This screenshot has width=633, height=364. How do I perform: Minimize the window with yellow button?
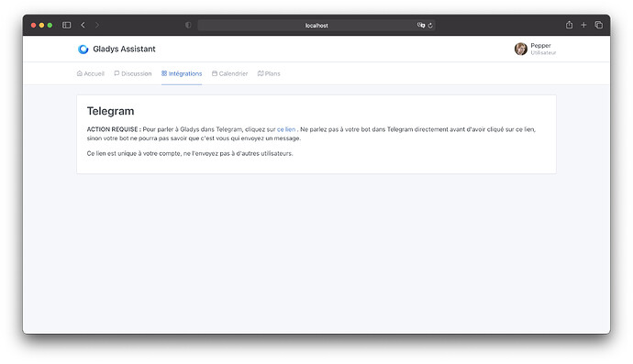(41, 25)
